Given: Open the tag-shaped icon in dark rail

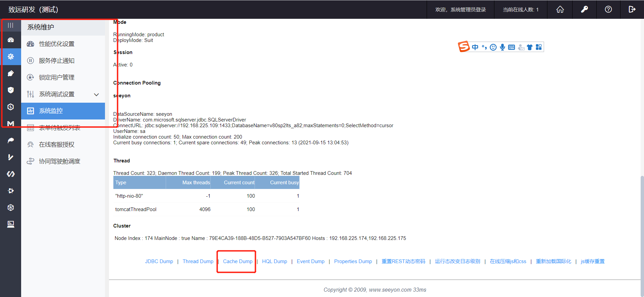Looking at the screenshot, I should coord(11,73).
